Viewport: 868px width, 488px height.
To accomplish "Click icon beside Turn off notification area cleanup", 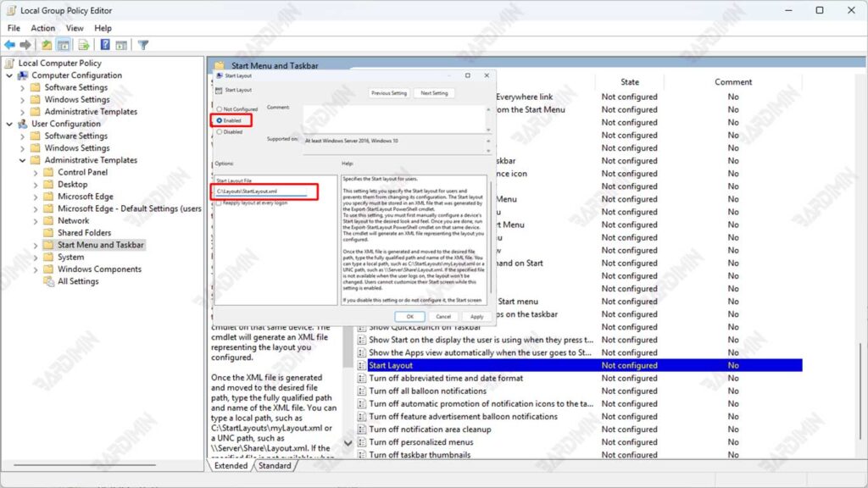I will pyautogui.click(x=361, y=430).
